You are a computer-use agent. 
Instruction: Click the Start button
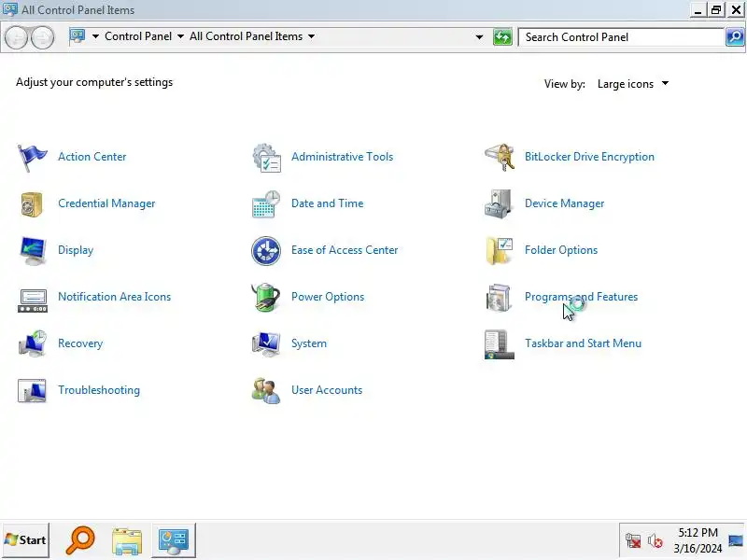(x=25, y=540)
